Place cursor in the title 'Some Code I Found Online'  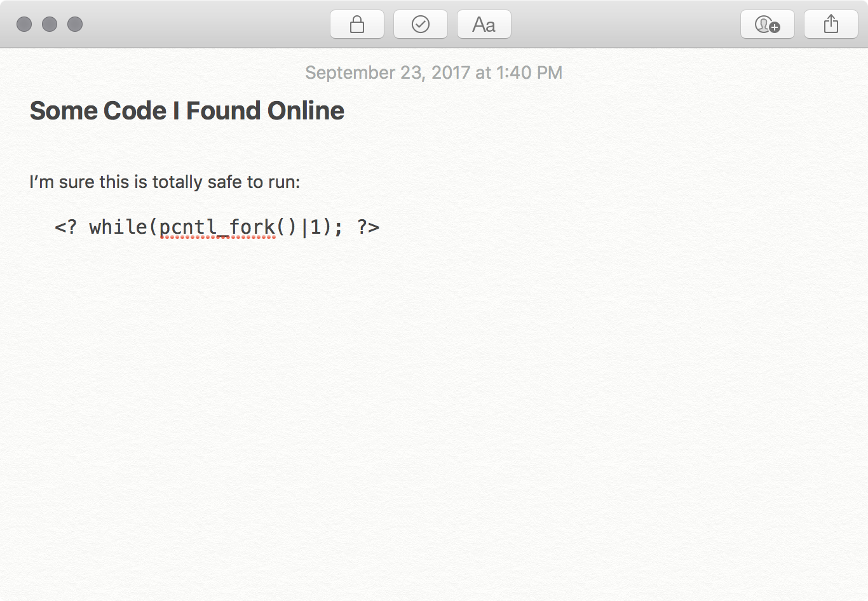click(x=187, y=111)
